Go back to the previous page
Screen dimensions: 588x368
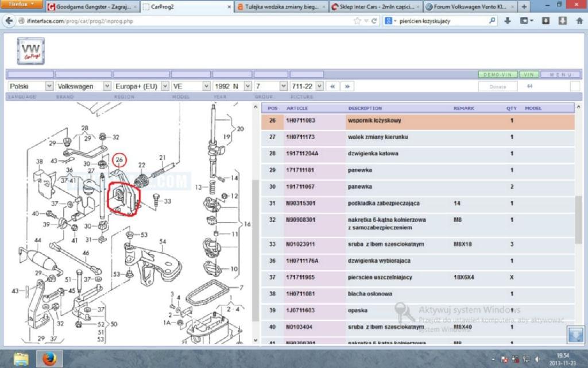pos(9,21)
